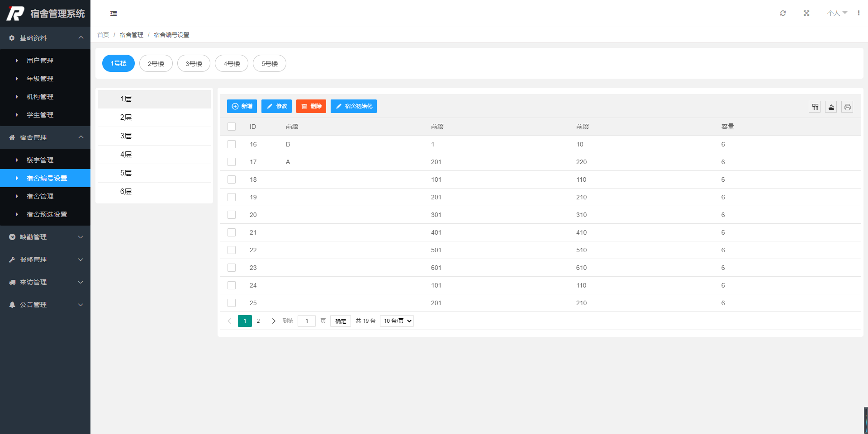Select floor 4层 in floor list
Viewport: 868px width, 434px height.
[154, 155]
